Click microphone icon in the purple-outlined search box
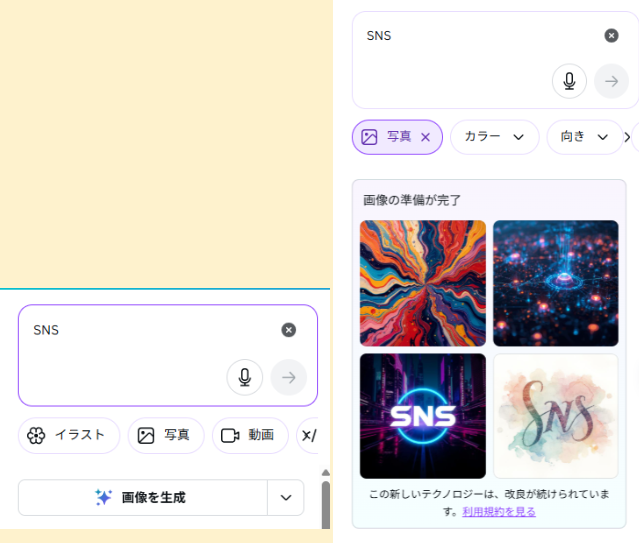639x543 pixels. (x=244, y=377)
